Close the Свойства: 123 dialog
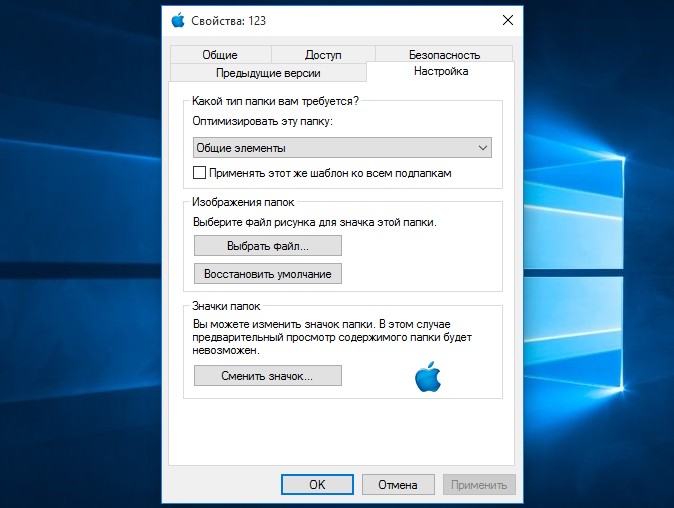This screenshot has width=674, height=508. 508,20
